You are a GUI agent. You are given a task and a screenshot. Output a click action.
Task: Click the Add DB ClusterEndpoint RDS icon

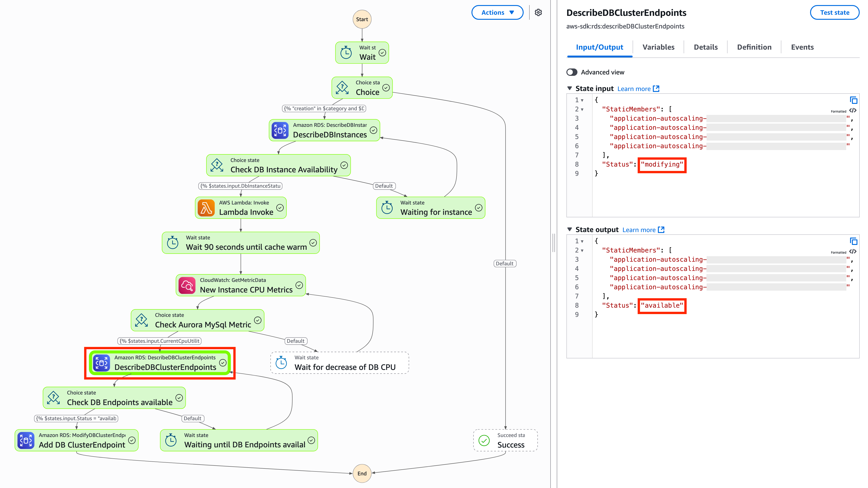click(x=26, y=440)
